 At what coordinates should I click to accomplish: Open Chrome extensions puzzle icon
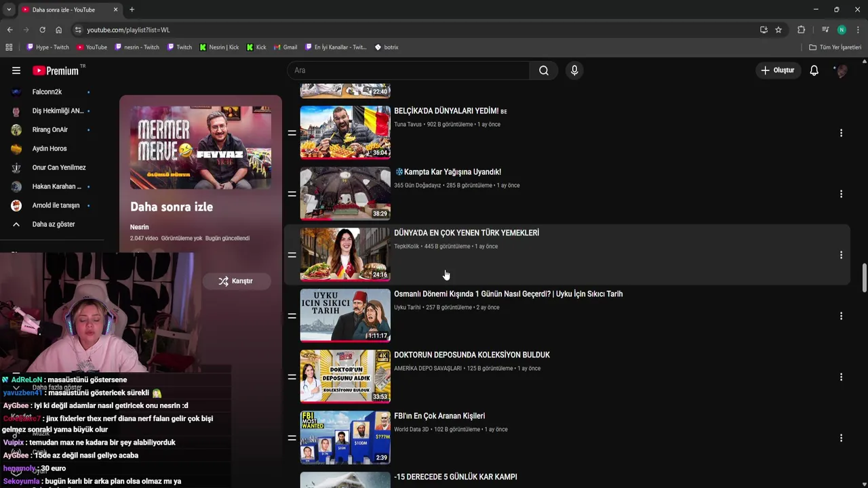[801, 30]
